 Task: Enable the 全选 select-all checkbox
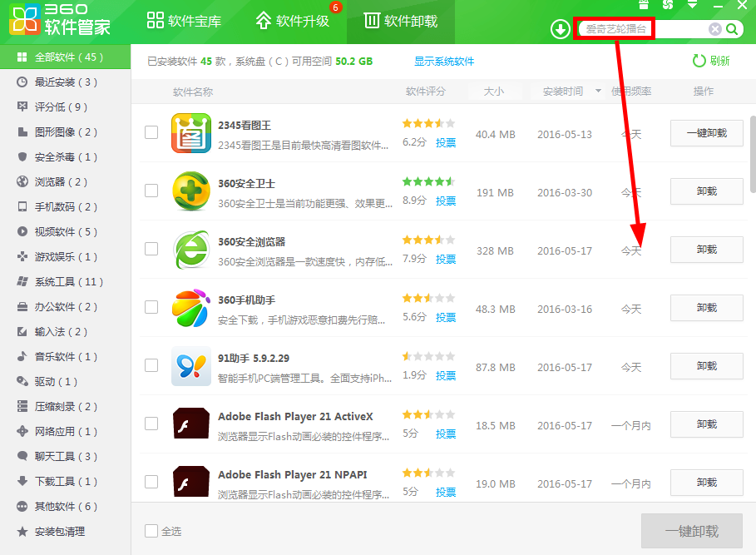[x=151, y=531]
